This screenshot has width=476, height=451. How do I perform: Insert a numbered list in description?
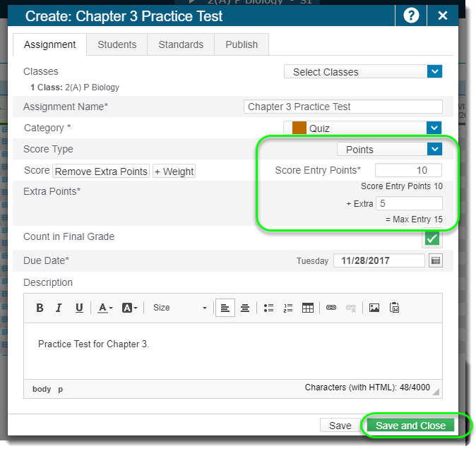coord(287,308)
